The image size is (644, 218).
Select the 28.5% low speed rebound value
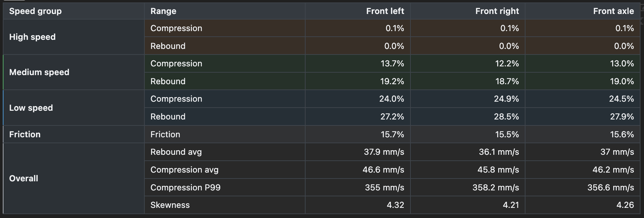pyautogui.click(x=506, y=117)
